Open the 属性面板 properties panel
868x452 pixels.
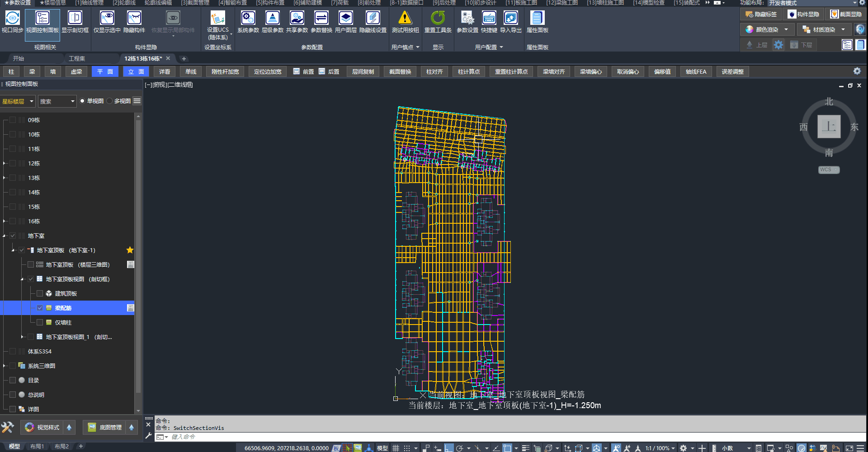537,18
